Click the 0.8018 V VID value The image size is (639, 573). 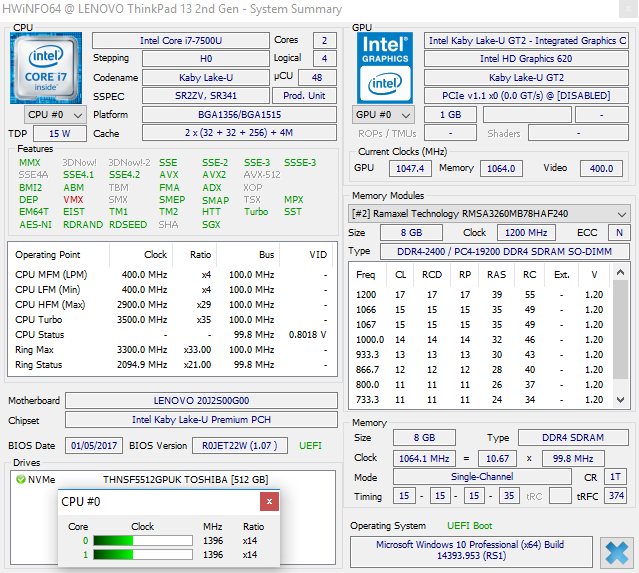tap(307, 335)
